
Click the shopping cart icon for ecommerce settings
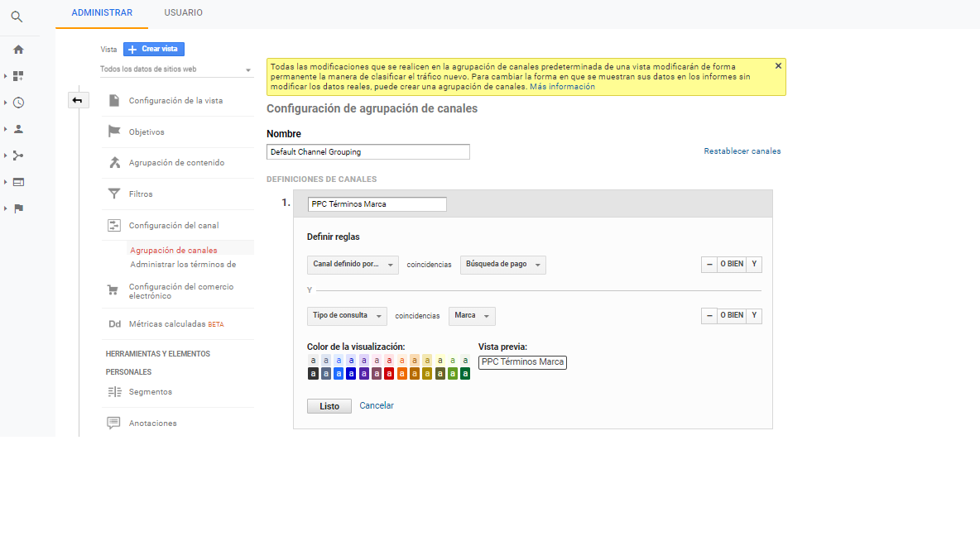pyautogui.click(x=113, y=290)
